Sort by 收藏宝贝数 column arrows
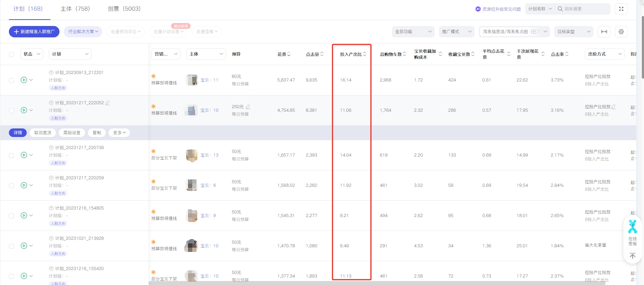Image resolution: width=644 pixels, height=285 pixels. coord(473,54)
